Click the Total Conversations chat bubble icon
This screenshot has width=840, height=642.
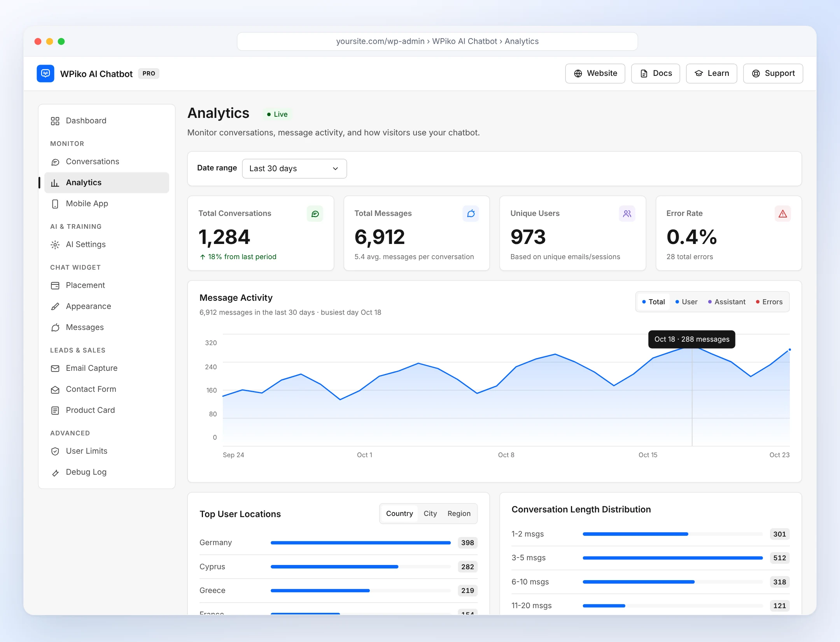click(x=315, y=214)
